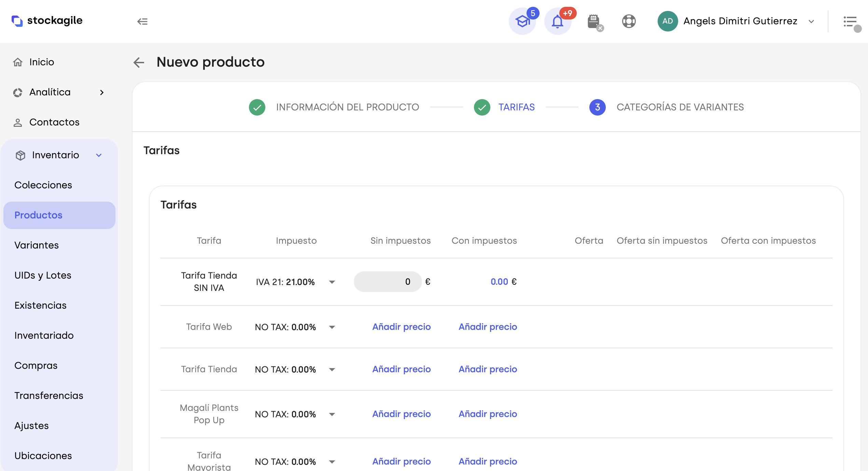Open UIDs y Lotes
The image size is (868, 471).
coord(43,275)
